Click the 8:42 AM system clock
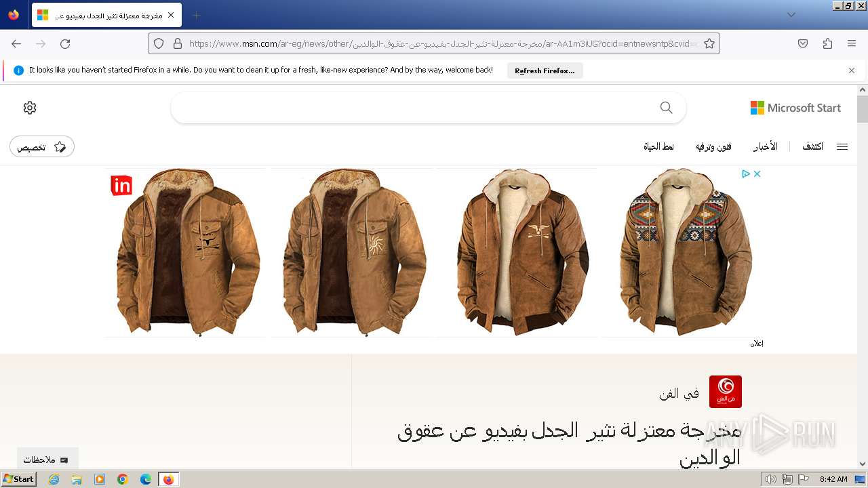868x488 pixels. point(833,479)
